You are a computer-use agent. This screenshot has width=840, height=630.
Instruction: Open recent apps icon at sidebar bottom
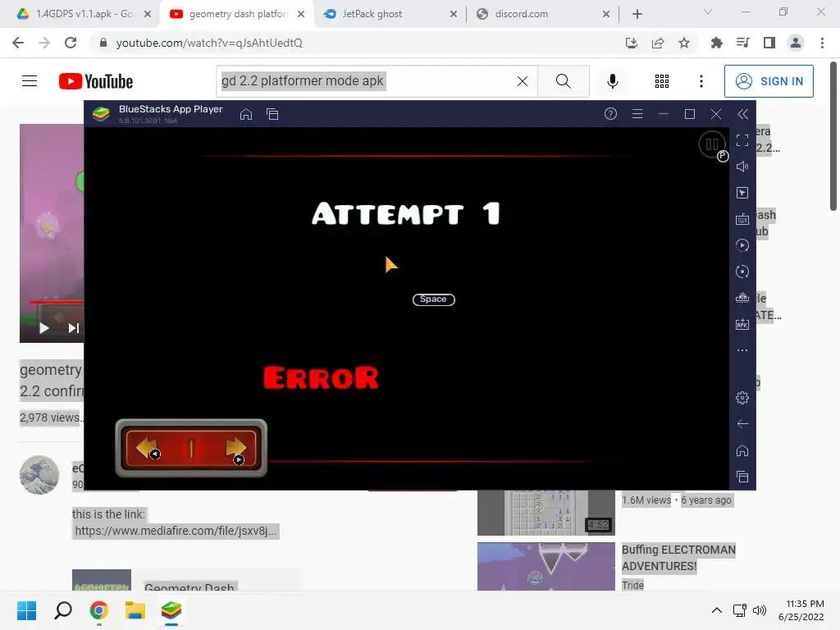click(x=742, y=477)
